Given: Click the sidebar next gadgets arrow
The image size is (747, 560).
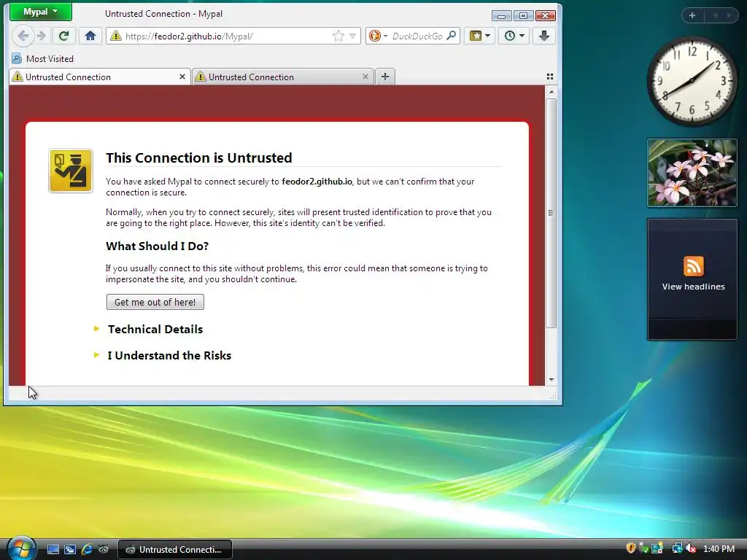Looking at the screenshot, I should (729, 15).
